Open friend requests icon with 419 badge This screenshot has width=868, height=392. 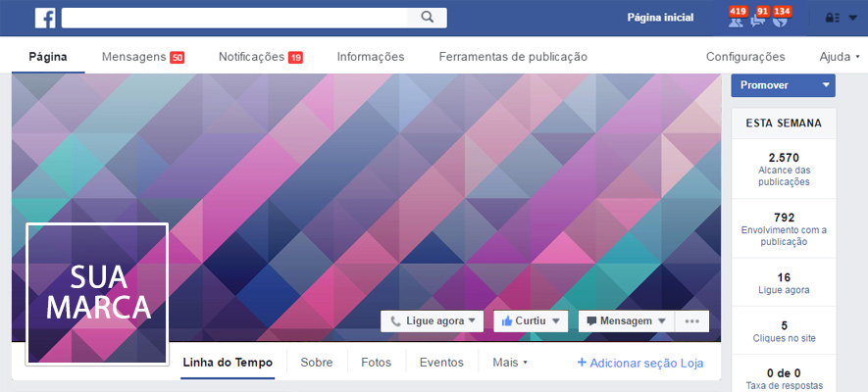point(737,18)
